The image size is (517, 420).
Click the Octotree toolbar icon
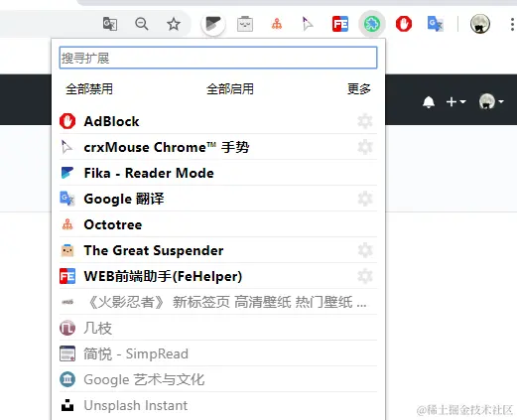[x=277, y=24]
